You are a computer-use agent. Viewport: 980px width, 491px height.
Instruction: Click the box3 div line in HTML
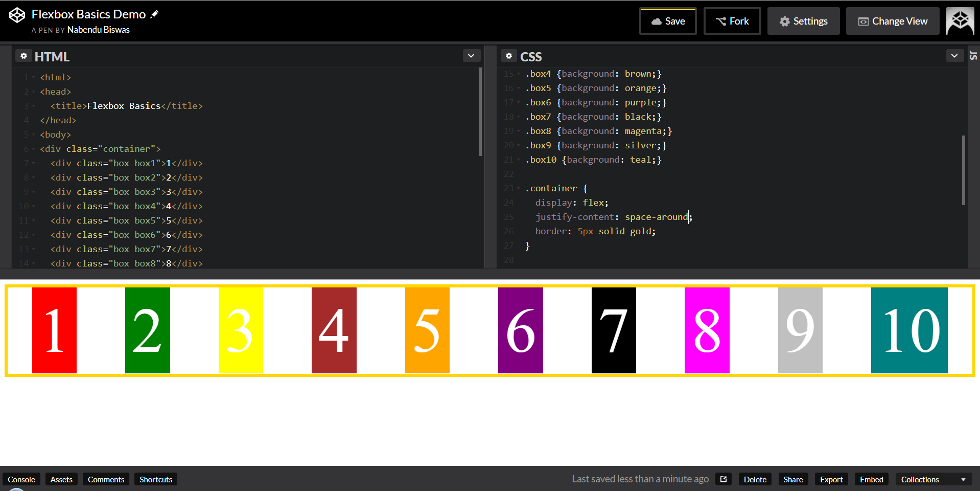(x=126, y=192)
